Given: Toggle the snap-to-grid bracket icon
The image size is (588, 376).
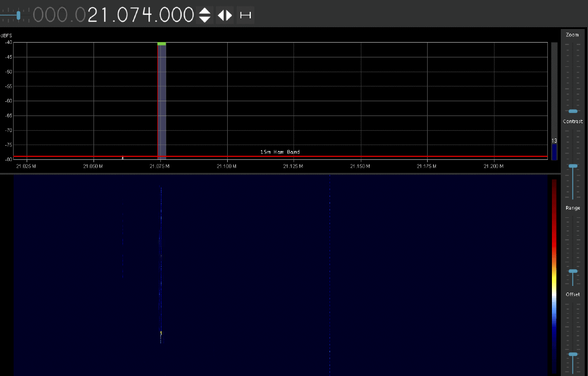Looking at the screenshot, I should click(x=245, y=15).
